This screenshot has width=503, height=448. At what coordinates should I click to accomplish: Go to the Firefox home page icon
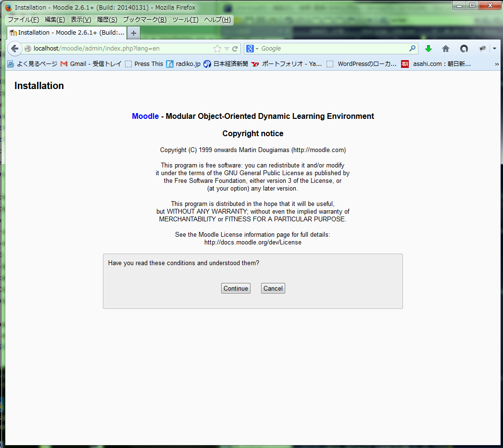tap(446, 49)
